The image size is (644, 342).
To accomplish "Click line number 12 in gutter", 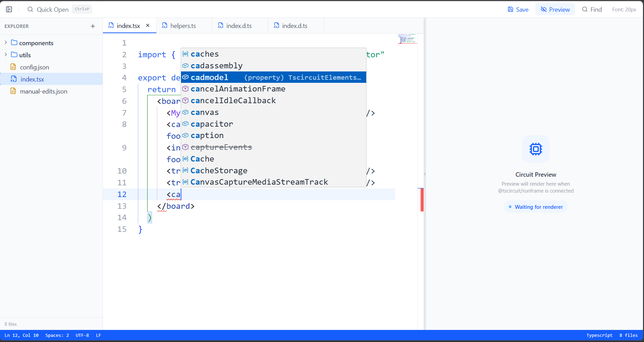I will (x=122, y=194).
